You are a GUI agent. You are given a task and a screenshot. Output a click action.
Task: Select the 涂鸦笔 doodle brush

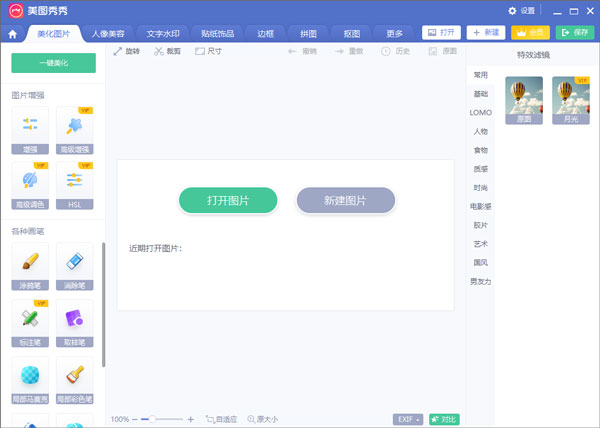(x=30, y=267)
